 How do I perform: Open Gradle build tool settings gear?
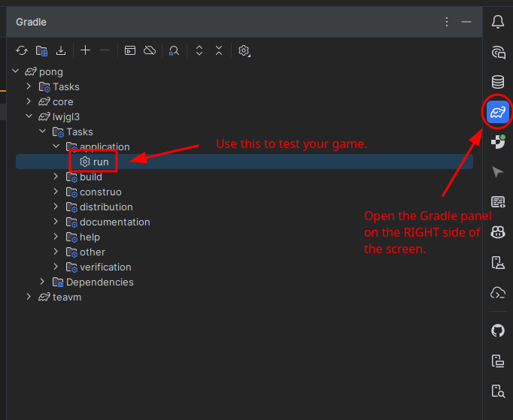244,50
